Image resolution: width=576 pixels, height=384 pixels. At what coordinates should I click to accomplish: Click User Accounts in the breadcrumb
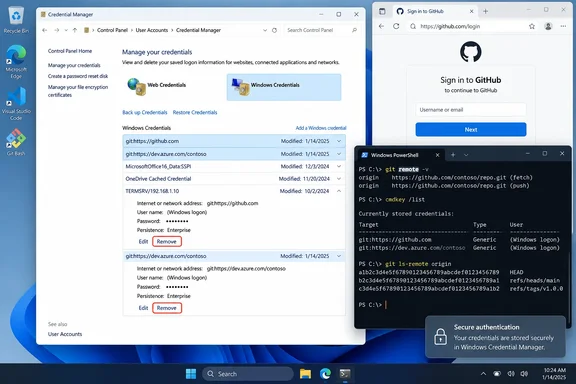152,30
